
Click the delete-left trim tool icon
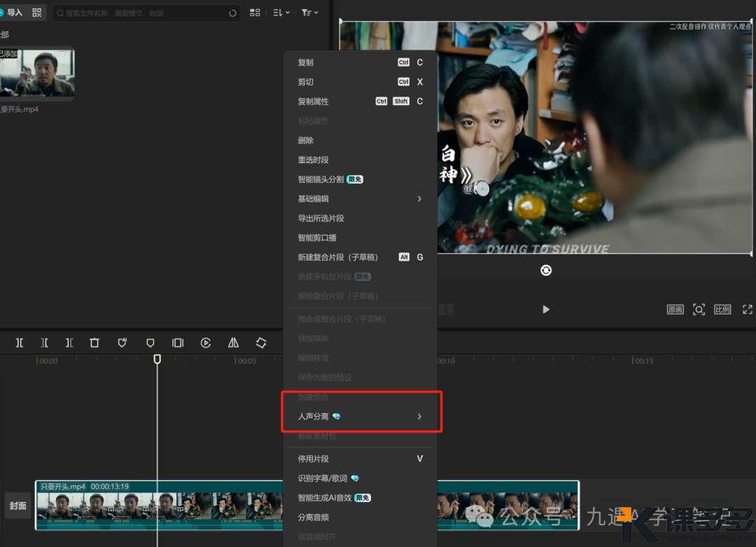click(x=44, y=343)
